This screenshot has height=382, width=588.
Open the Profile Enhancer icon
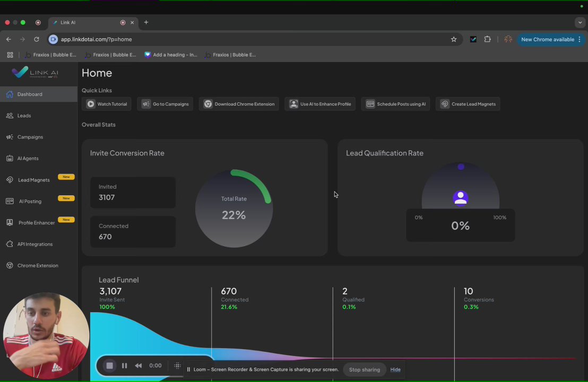(10, 223)
